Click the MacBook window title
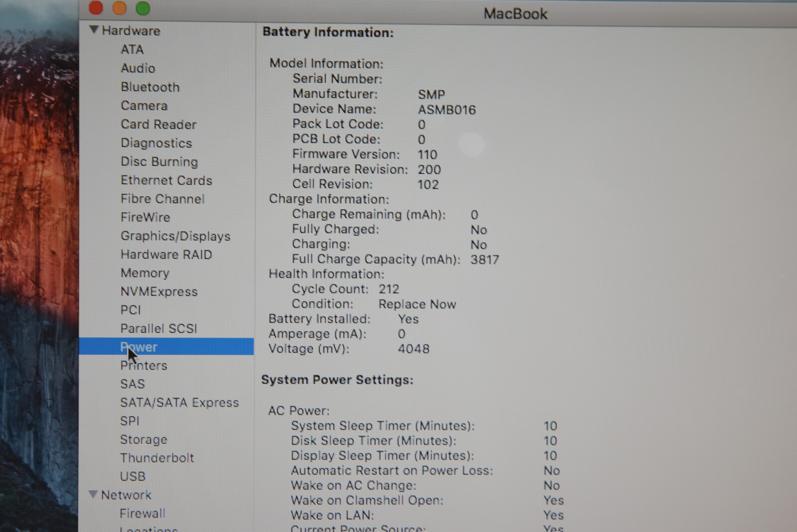Image resolution: width=797 pixels, height=532 pixels. point(516,13)
